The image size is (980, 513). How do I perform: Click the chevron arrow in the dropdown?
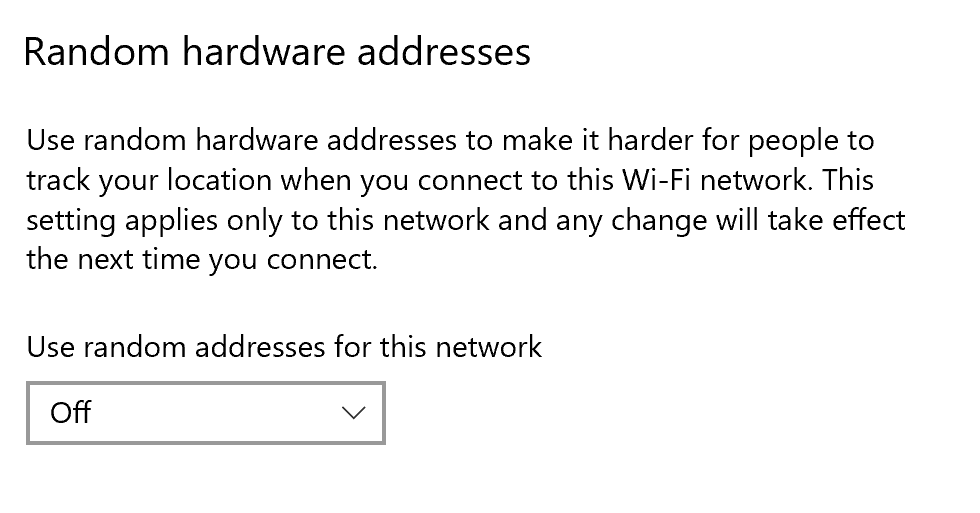tap(353, 412)
